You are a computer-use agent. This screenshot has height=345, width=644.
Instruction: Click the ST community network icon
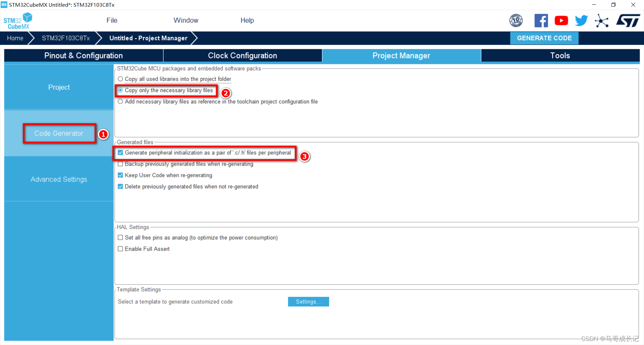tap(601, 20)
